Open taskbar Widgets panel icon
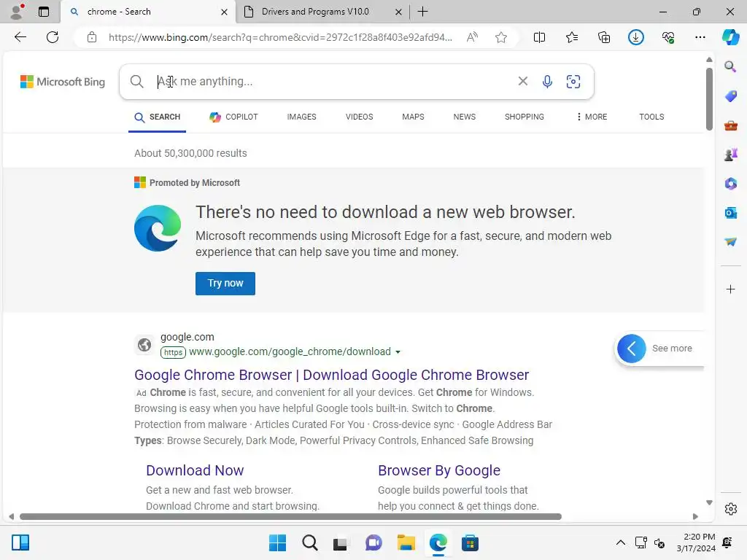The width and height of the screenshot is (747, 560). [20, 542]
